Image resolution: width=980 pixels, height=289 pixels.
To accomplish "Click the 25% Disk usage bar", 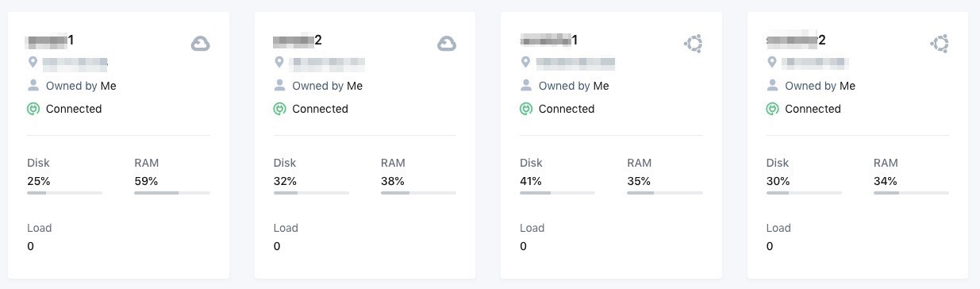I will [x=64, y=193].
